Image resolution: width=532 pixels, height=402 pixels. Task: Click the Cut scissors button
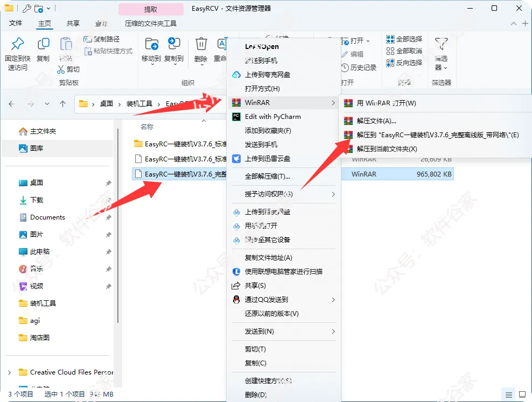point(68,69)
